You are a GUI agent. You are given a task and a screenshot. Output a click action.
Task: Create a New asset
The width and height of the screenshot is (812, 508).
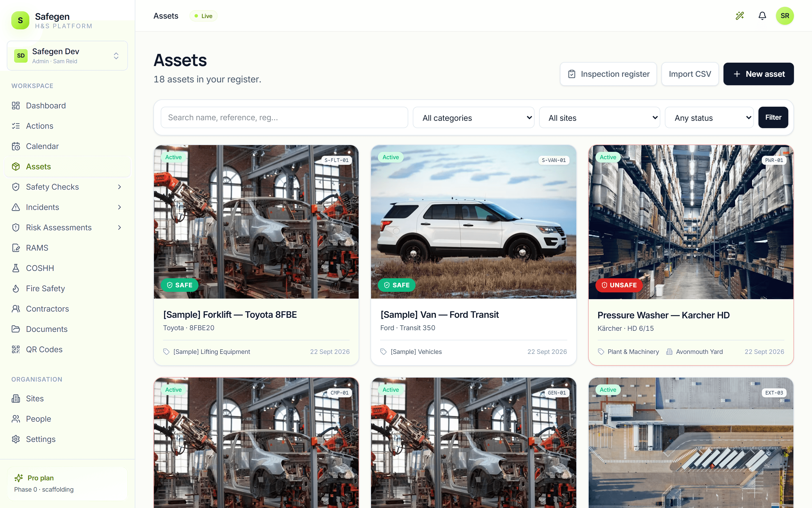click(x=758, y=74)
